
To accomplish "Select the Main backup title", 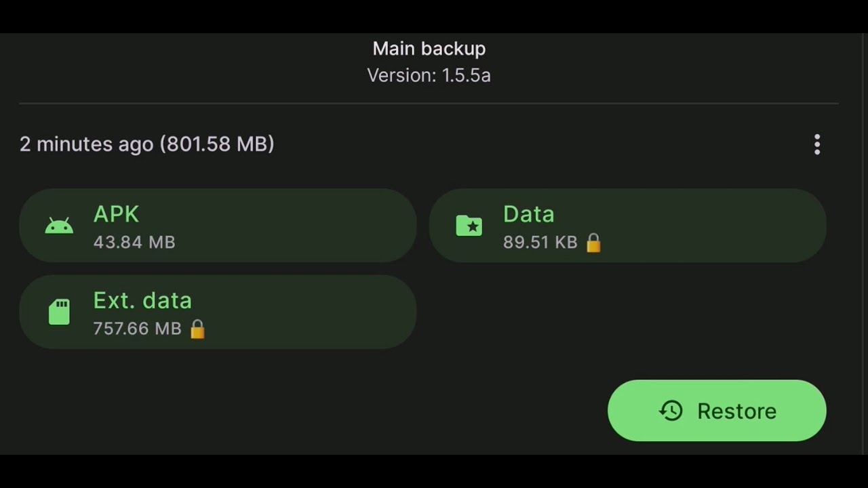I will pos(429,49).
